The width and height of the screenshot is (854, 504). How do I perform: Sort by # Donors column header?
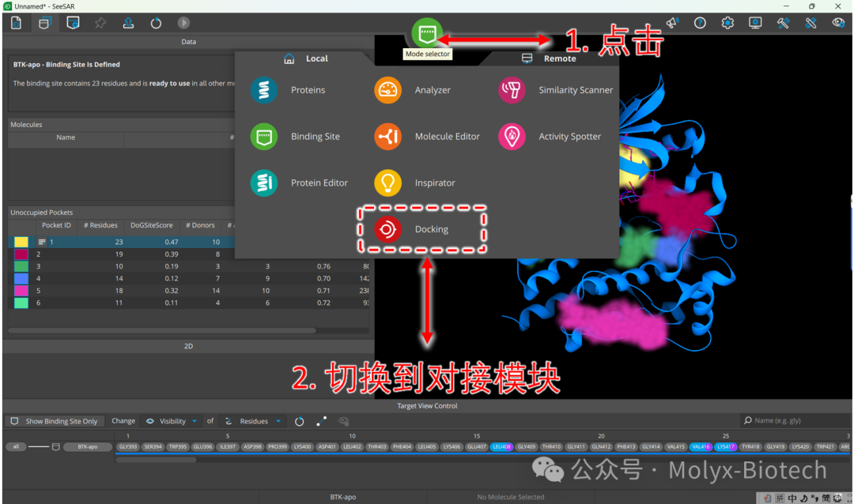[x=200, y=225]
